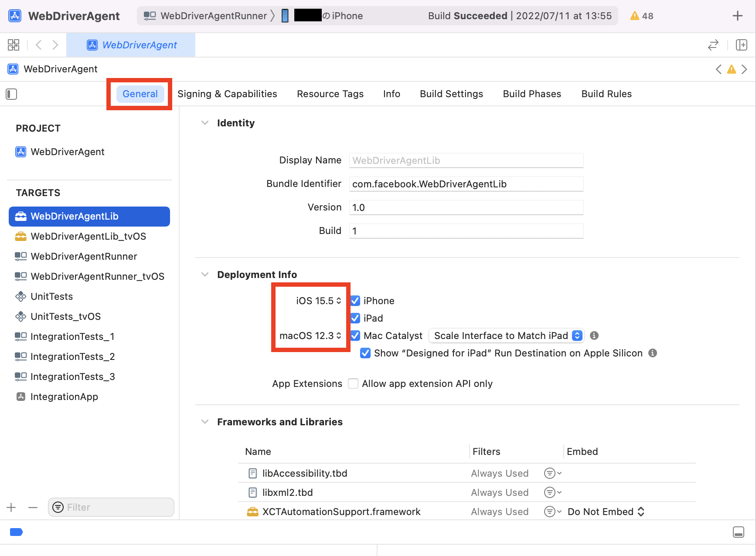
Task: Open the project navigator grid icon
Action: [14, 45]
